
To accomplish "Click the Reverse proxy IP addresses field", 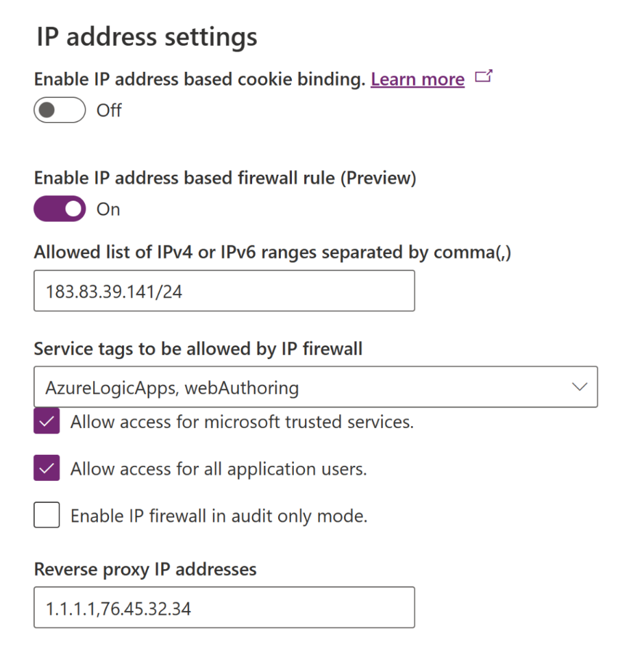I will click(x=224, y=607).
